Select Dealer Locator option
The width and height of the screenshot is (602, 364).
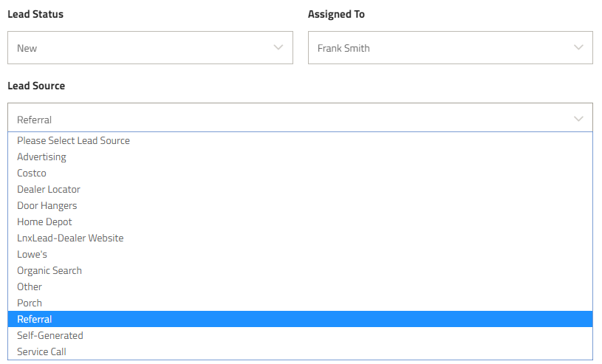(300, 189)
